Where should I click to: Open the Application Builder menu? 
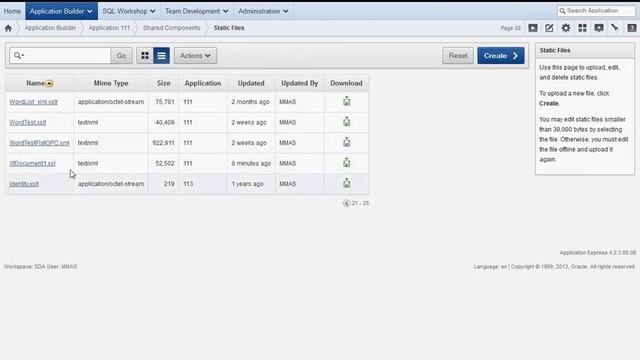click(x=61, y=11)
